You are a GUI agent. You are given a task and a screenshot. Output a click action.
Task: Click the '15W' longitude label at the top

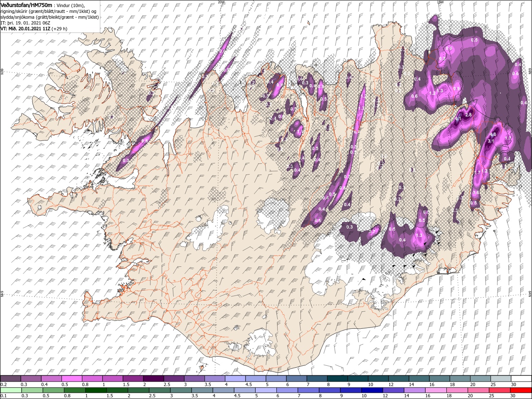(441, 2)
